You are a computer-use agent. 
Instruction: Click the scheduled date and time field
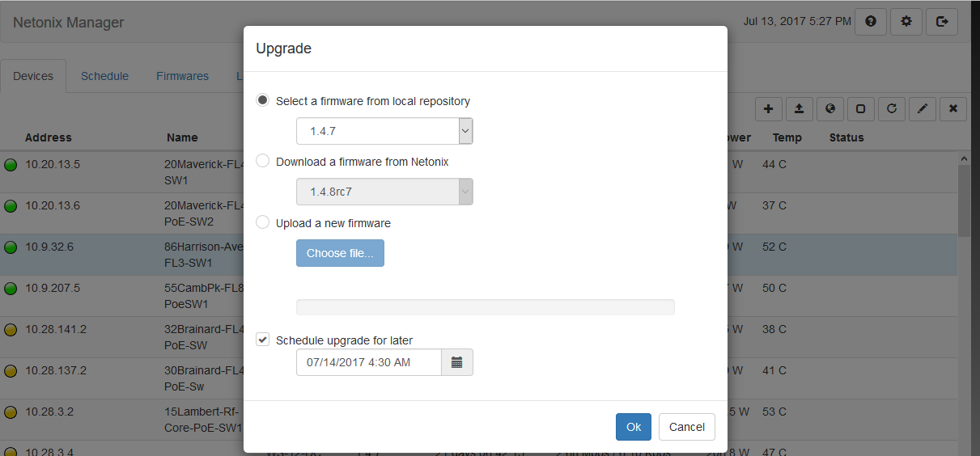tap(369, 362)
